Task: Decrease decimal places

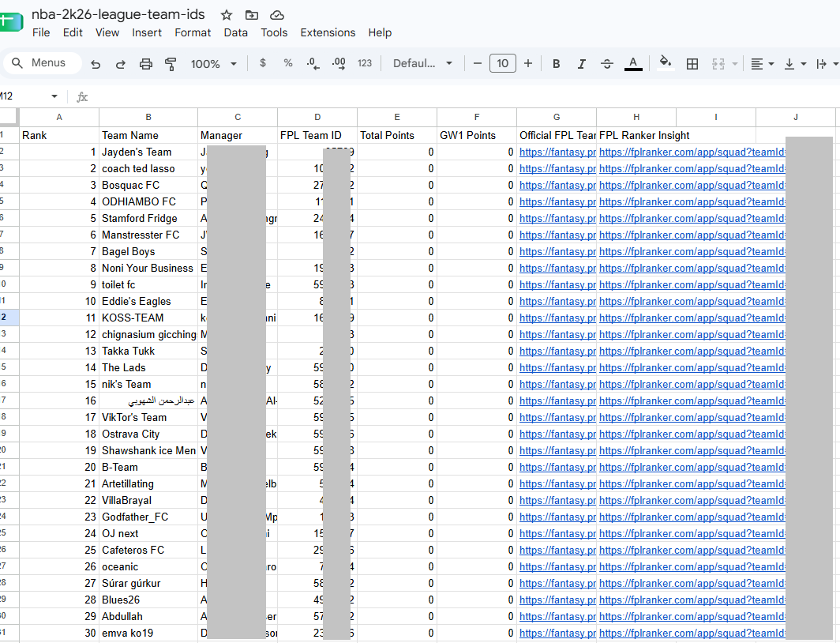Action: click(313, 64)
